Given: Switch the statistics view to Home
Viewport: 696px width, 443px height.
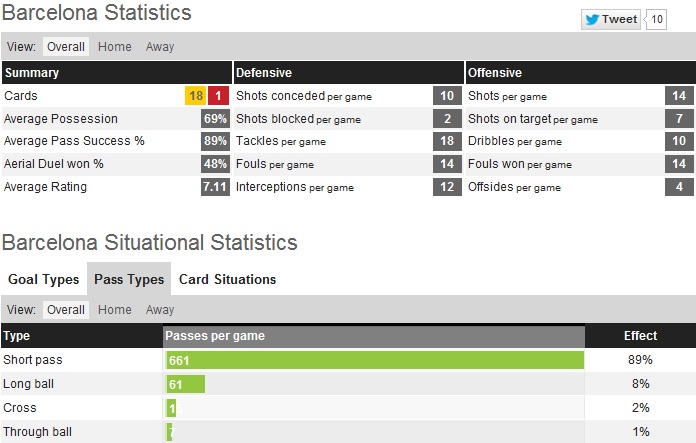Looking at the screenshot, I should [x=115, y=47].
